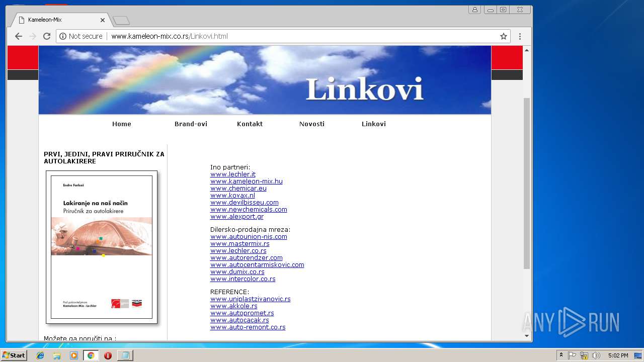Image resolution: width=644 pixels, height=362 pixels.
Task: Show hidden system tray icons
Action: (561, 355)
